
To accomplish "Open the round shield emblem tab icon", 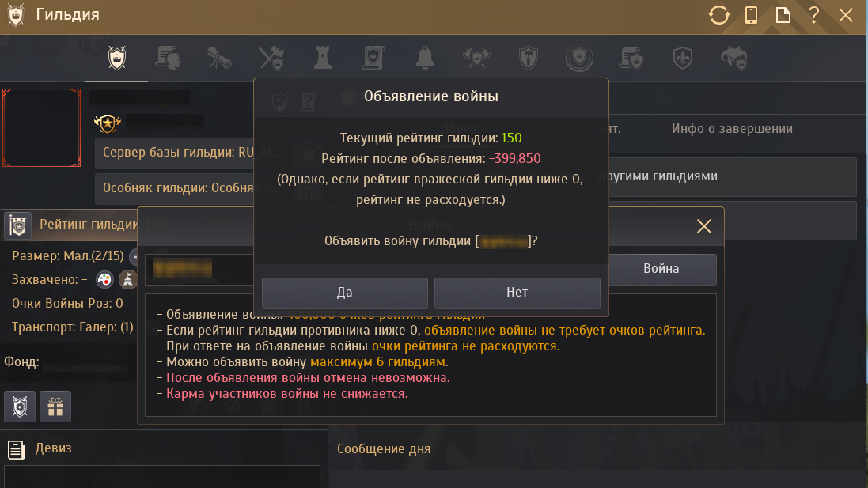I will (579, 58).
